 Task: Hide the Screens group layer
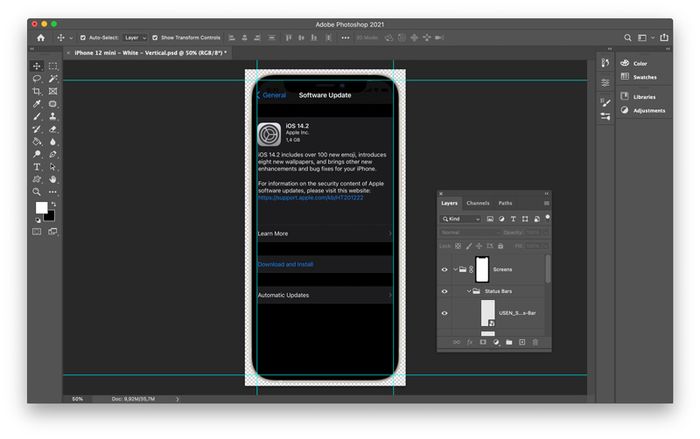click(x=444, y=269)
